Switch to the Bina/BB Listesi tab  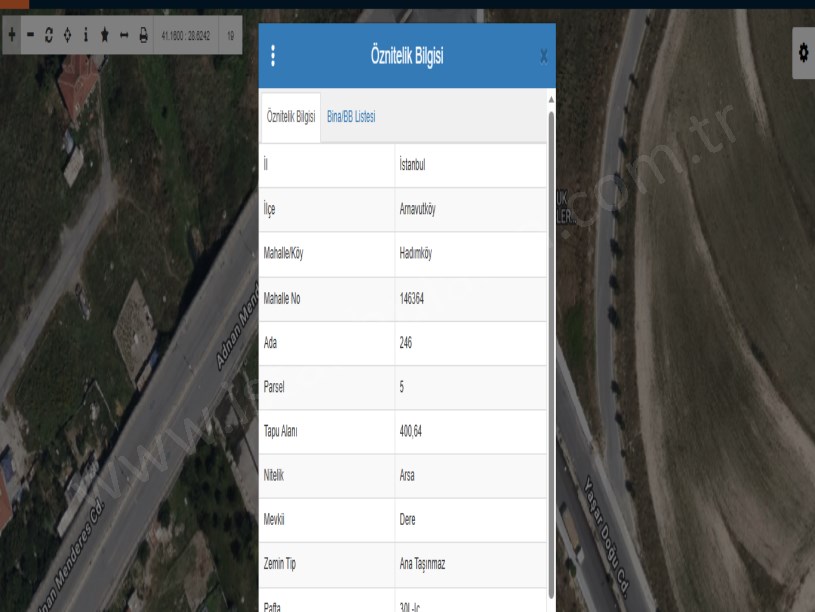coord(350,118)
